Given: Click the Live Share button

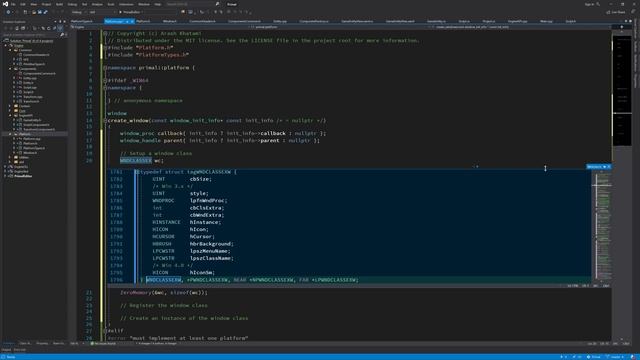Looking at the screenshot, I should click(x=616, y=12).
